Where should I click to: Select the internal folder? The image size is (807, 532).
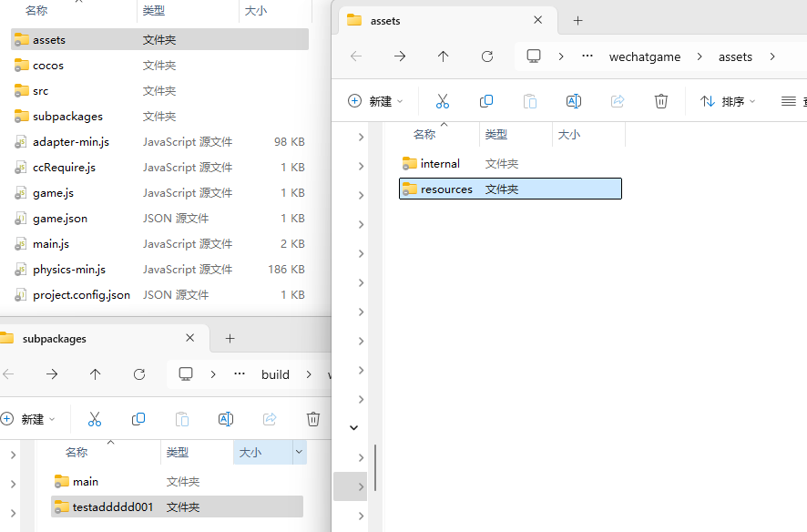[x=510, y=164]
